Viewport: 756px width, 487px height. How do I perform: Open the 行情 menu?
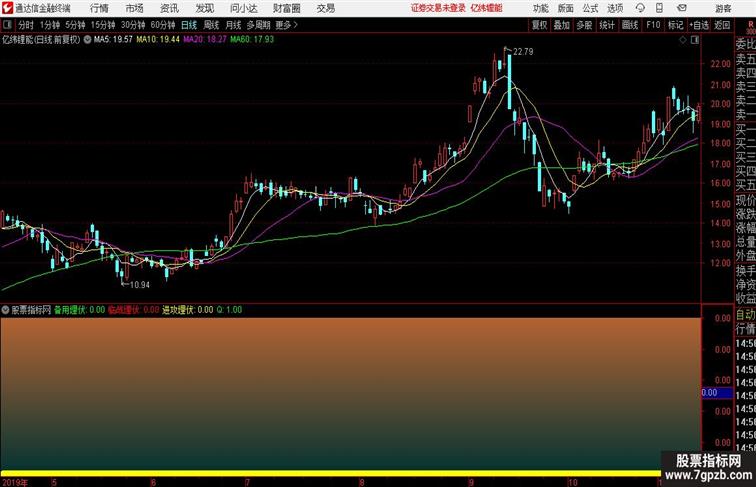[x=99, y=8]
